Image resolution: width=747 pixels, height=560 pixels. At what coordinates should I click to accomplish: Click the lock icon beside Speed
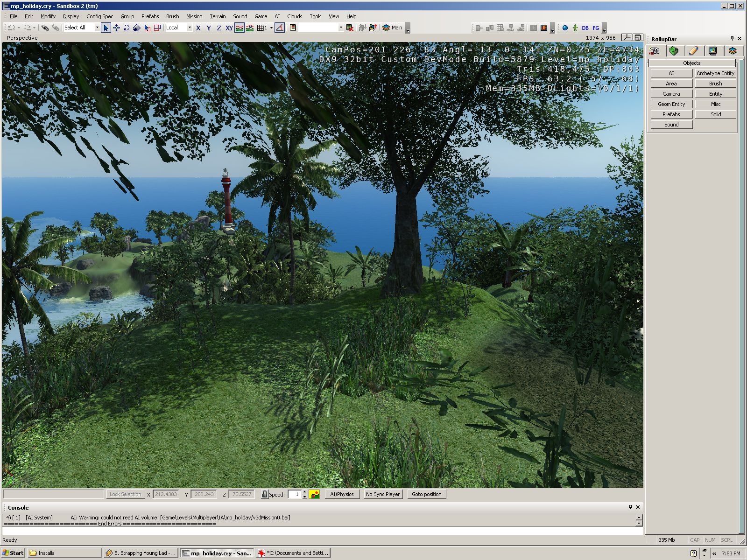click(265, 494)
